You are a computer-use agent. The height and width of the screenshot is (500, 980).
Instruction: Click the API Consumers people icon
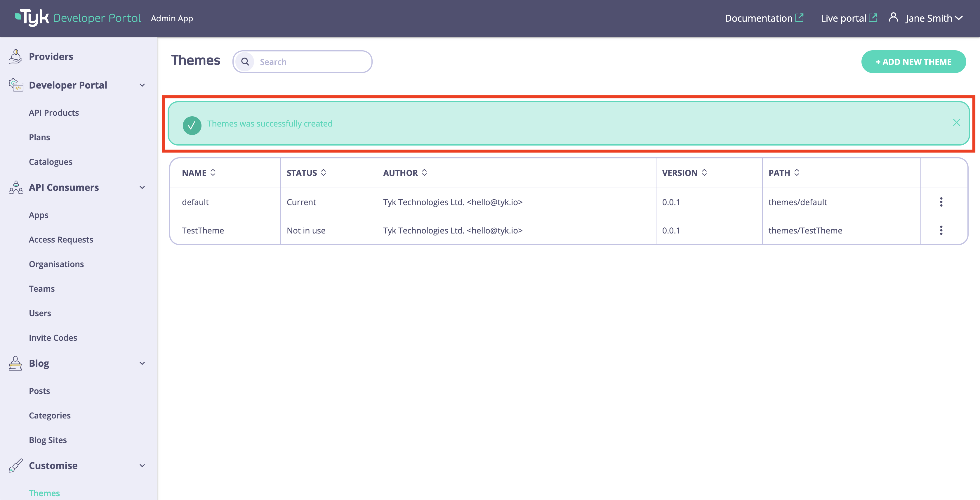(15, 187)
